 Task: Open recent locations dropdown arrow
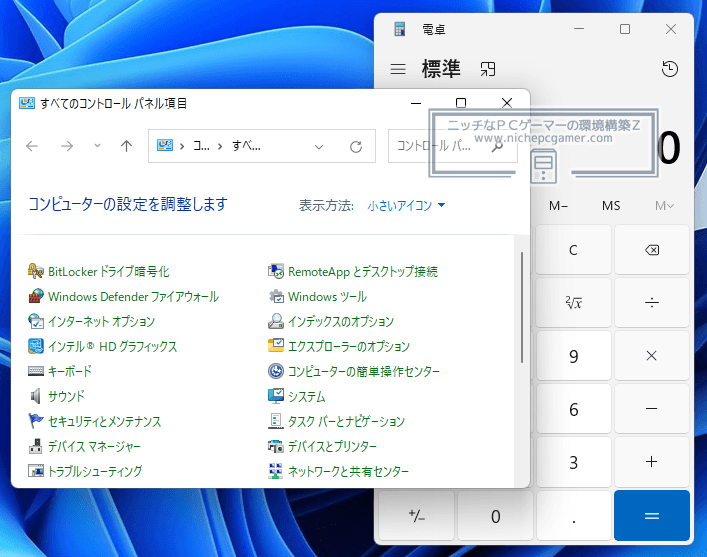tap(97, 146)
